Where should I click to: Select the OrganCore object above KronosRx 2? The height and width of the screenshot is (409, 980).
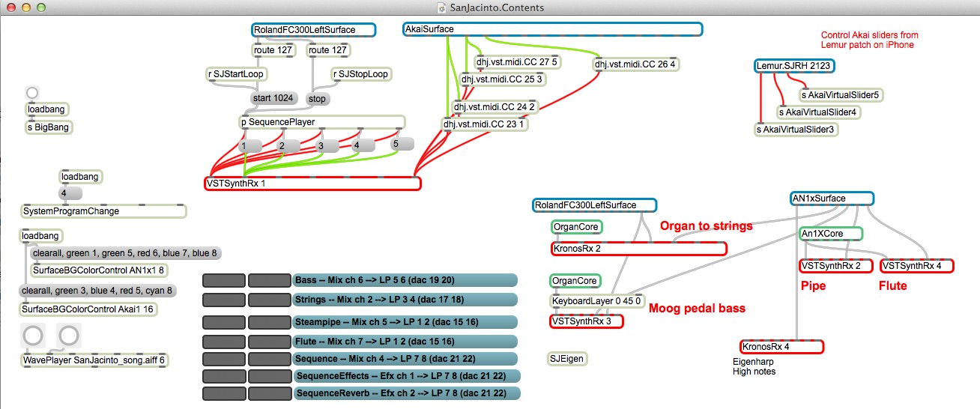click(x=576, y=227)
